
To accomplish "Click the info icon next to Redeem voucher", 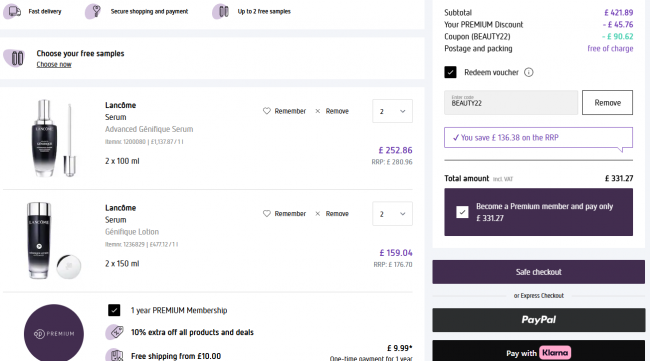I will click(x=529, y=72).
